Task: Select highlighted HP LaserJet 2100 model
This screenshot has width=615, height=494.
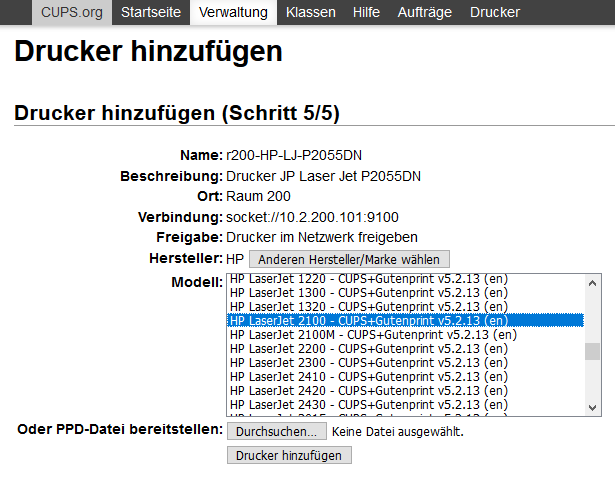Action: [406, 321]
